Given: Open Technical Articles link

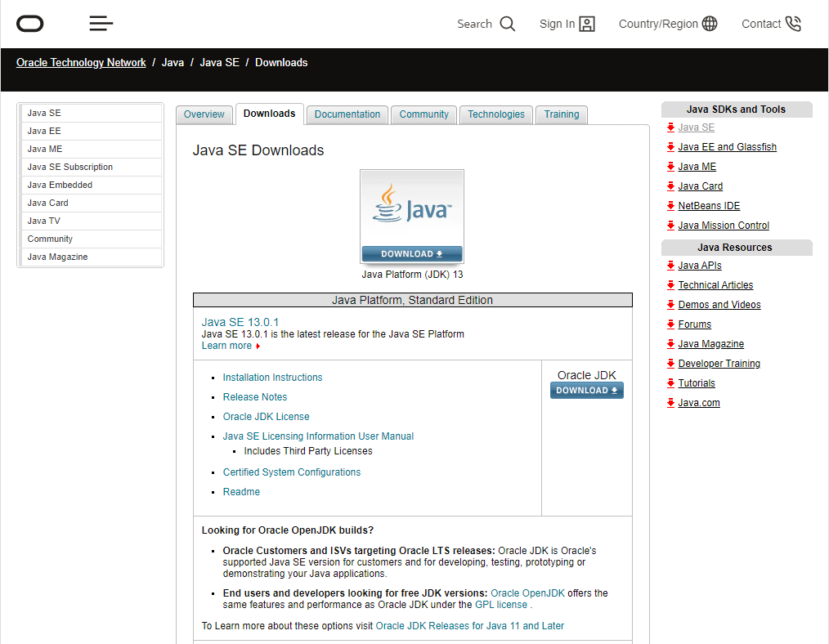Looking at the screenshot, I should [x=715, y=284].
